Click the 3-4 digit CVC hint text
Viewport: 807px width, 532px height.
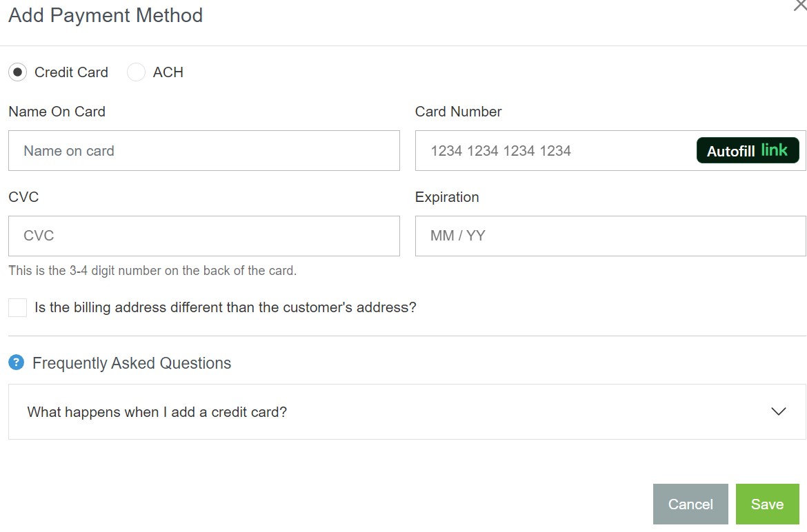click(x=152, y=271)
